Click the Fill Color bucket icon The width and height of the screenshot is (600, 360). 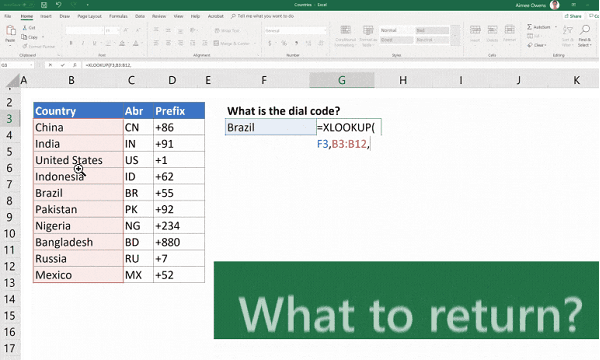(x=122, y=43)
